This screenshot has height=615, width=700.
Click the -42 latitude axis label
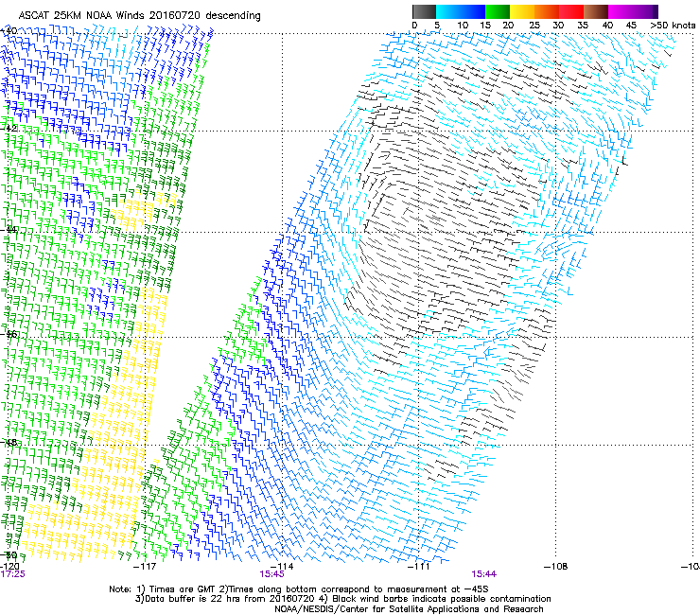[9, 128]
